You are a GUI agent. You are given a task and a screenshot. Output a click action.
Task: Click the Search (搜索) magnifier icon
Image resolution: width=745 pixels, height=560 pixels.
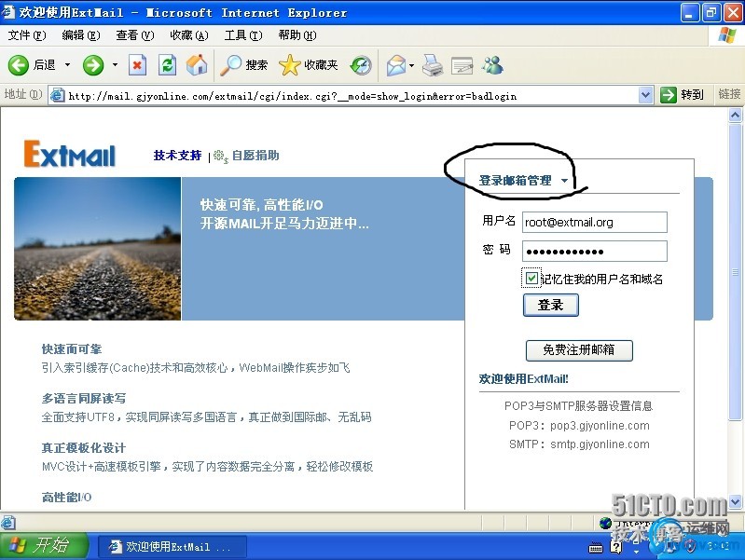pos(231,65)
